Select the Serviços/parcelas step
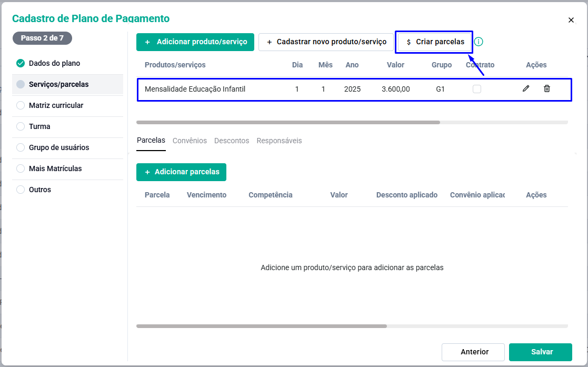Viewport: 588px width, 367px height. tap(67, 84)
